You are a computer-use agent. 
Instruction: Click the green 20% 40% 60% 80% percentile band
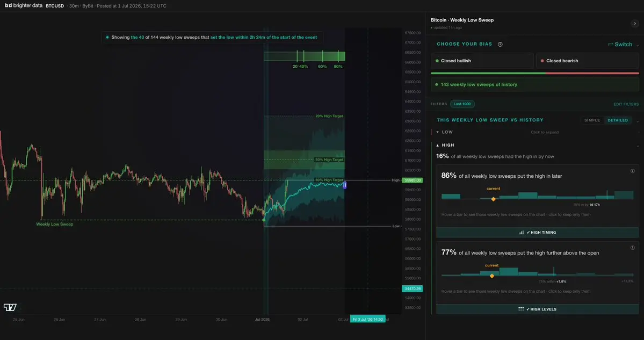305,56
